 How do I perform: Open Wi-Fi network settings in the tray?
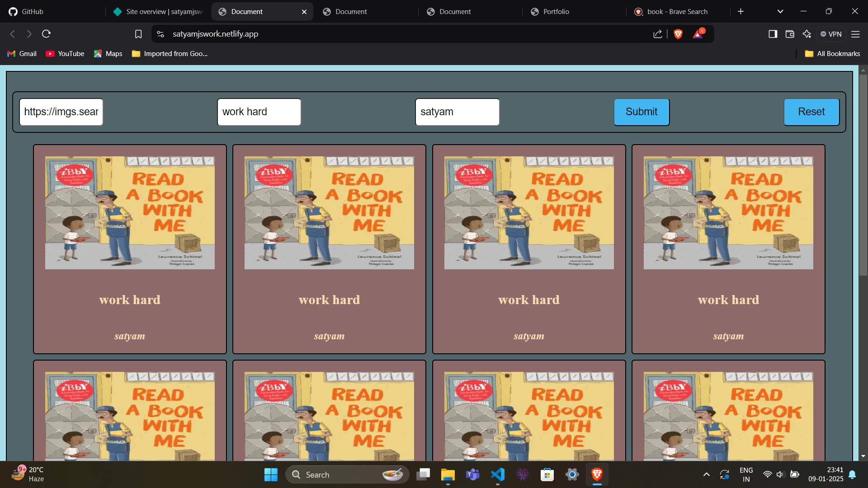point(767,474)
